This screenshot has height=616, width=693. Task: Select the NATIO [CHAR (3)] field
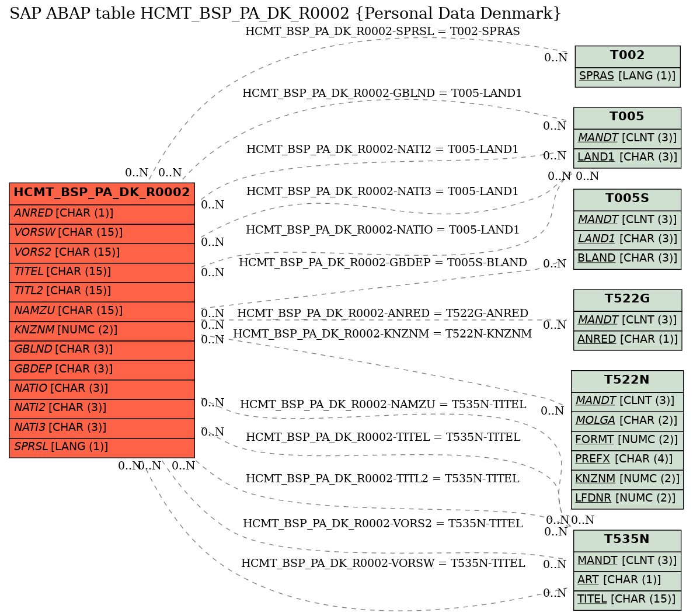[102, 389]
